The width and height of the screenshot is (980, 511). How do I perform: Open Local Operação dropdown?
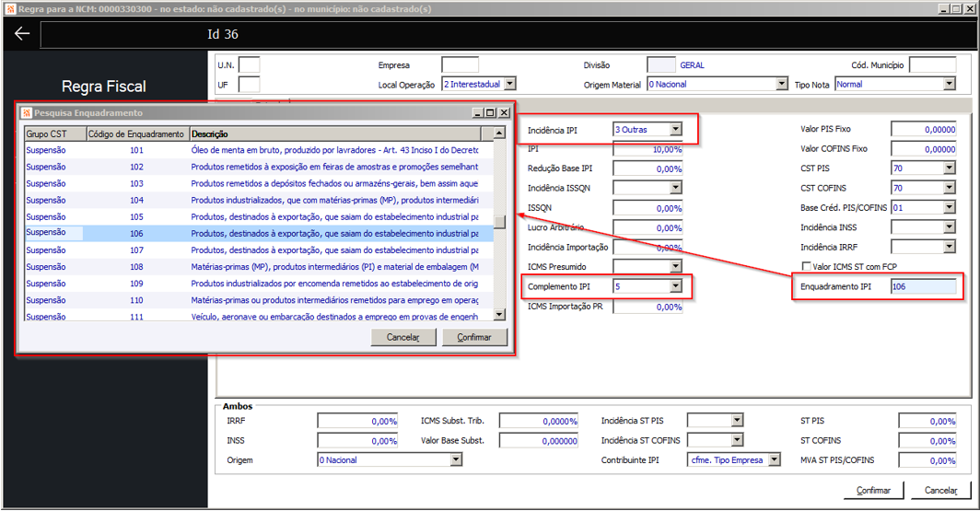click(x=510, y=84)
